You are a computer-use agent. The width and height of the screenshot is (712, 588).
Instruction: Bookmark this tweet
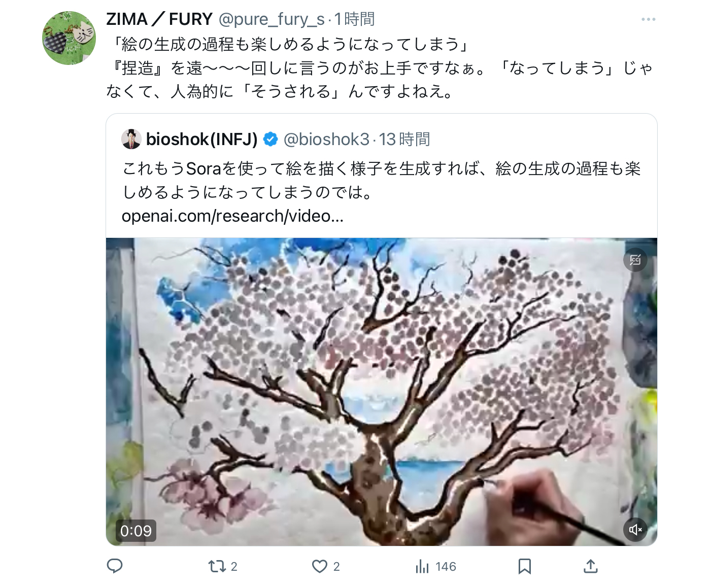[525, 566]
